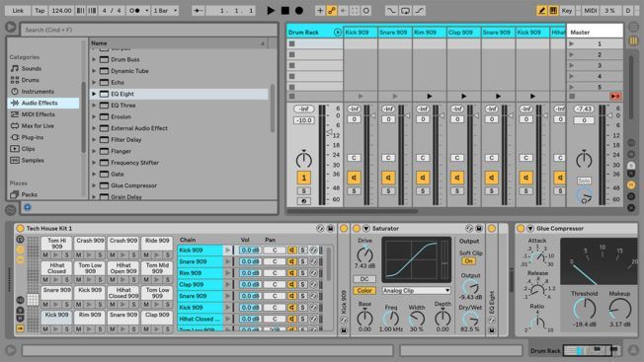Select the Filter Delay browser item

125,140
